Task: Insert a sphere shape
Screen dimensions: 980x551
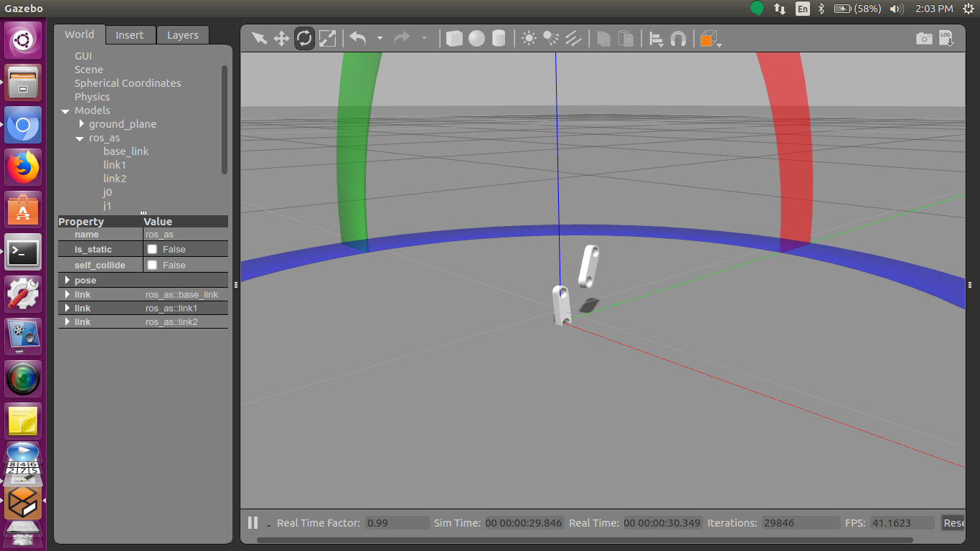Action: coord(476,38)
